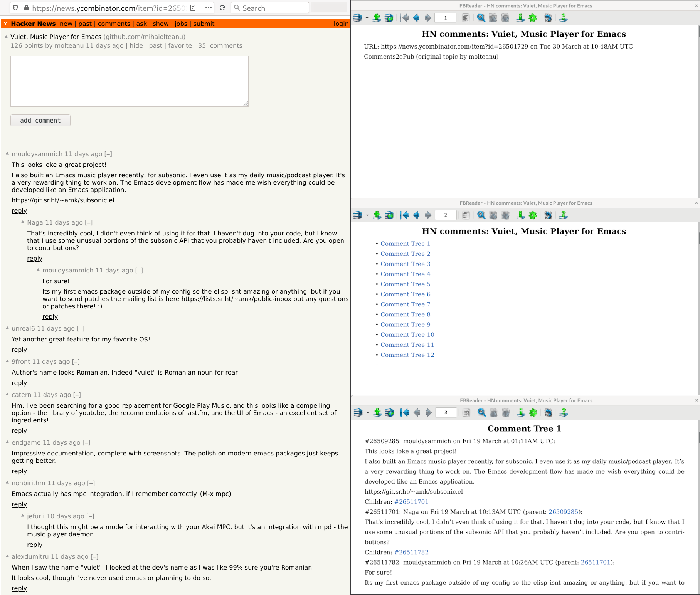The width and height of the screenshot is (700, 595).
Task: Open the lists.sr.ht public-inbox link
Action: (x=236, y=299)
